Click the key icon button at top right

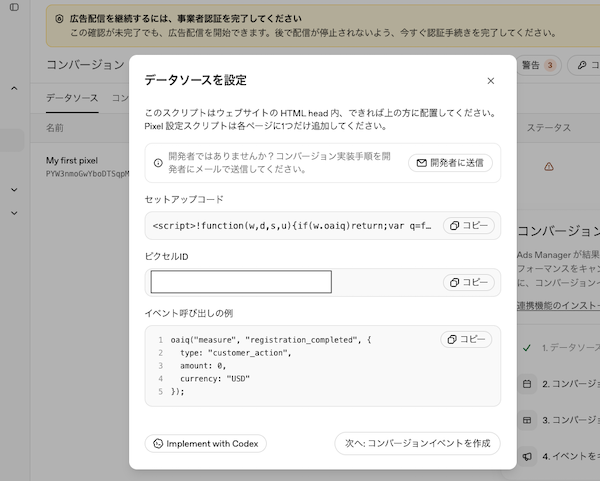582,65
